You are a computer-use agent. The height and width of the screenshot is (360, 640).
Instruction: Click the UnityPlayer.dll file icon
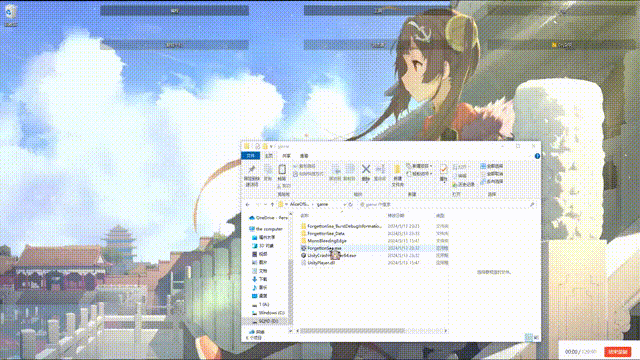303,263
